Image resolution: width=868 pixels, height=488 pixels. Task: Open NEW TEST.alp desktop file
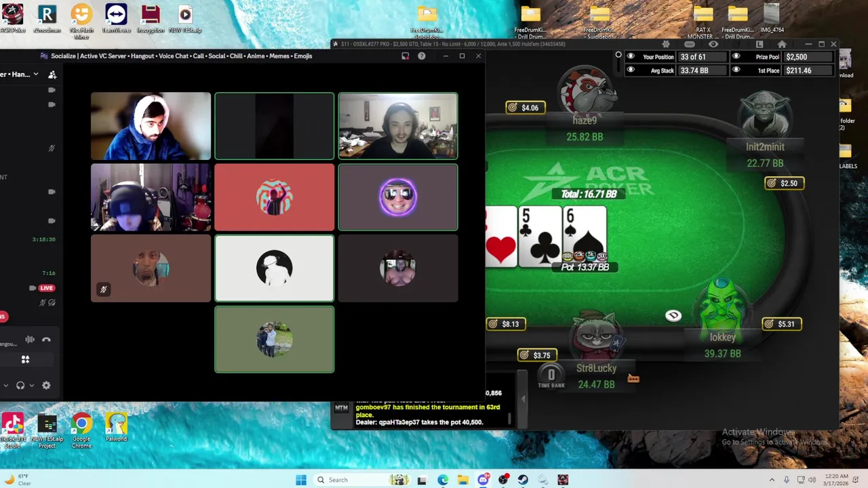click(x=185, y=18)
